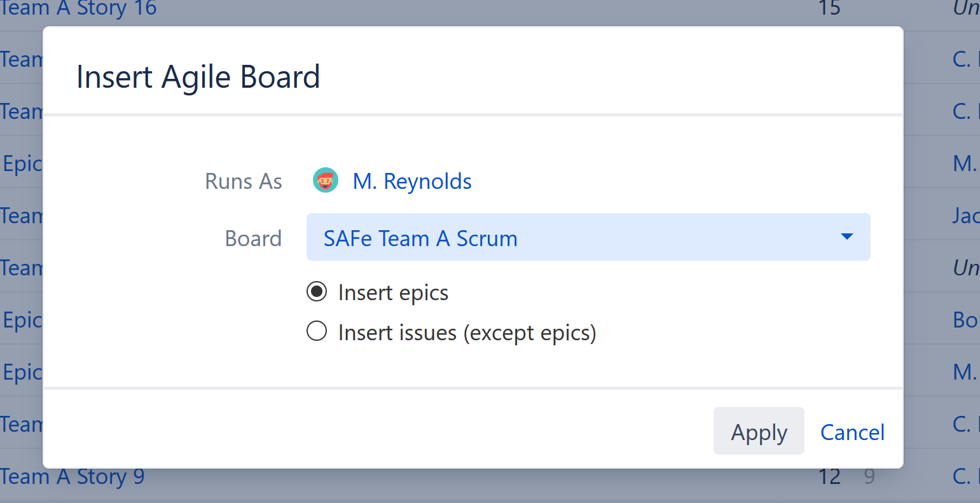Open the M. Reynolds user link
The image size is (980, 503).
point(411,181)
